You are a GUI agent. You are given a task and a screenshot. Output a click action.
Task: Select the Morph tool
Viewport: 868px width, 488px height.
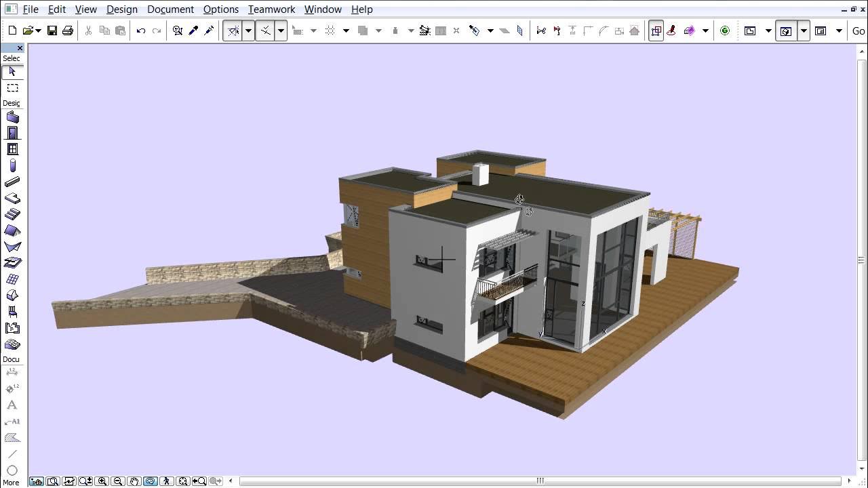click(12, 296)
